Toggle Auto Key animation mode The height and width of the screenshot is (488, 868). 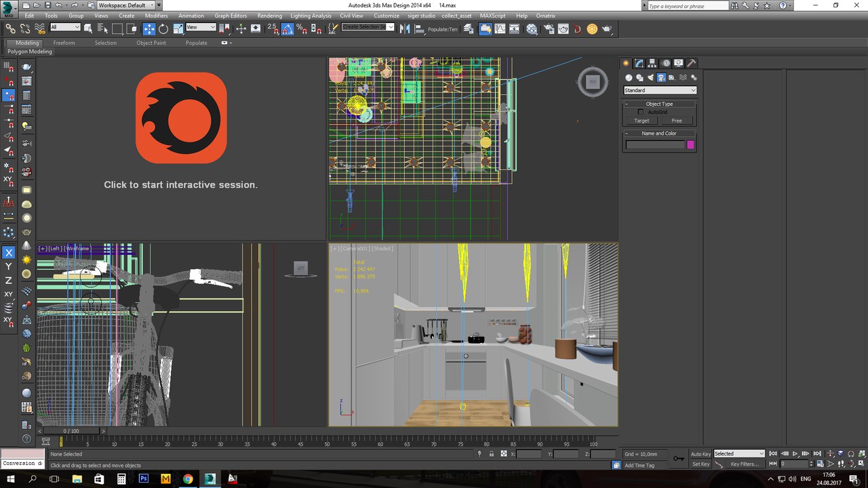click(x=701, y=453)
